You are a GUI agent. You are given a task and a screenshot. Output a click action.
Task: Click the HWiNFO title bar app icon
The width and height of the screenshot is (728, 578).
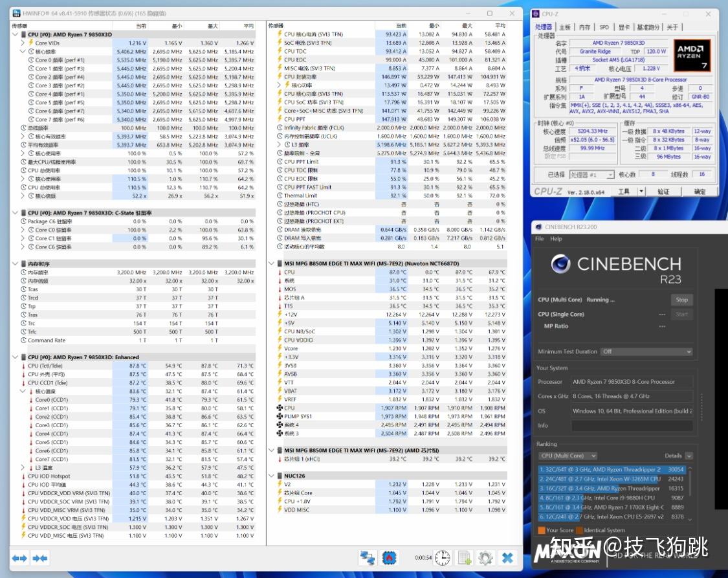pos(16,14)
